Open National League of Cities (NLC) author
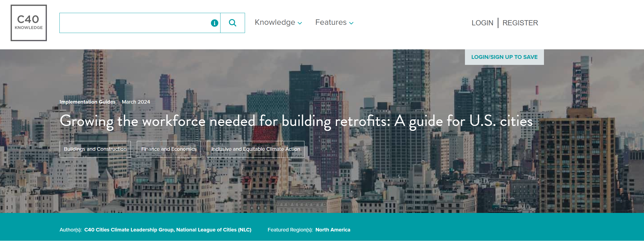Image resolution: width=644 pixels, height=241 pixels. click(214, 230)
